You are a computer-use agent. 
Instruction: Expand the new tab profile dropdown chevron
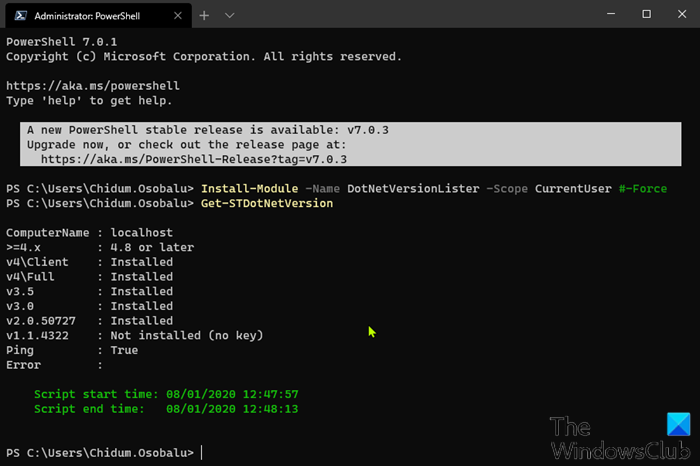click(x=230, y=16)
